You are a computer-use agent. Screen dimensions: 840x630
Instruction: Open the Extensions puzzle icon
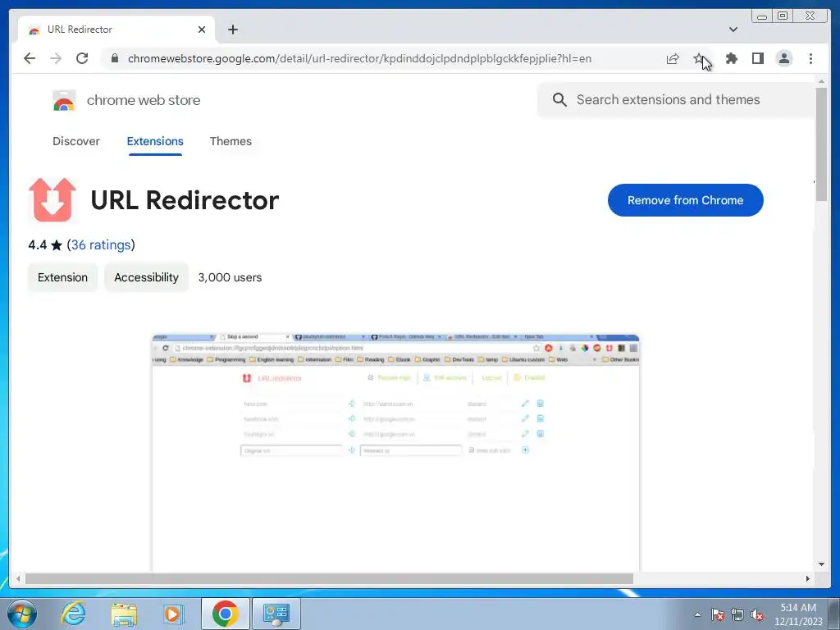(x=731, y=58)
